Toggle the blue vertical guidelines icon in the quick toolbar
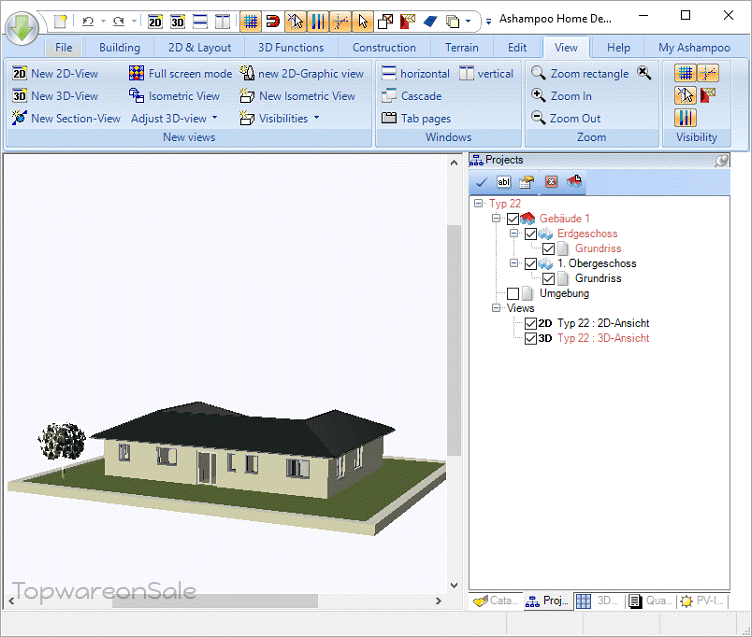 pyautogui.click(x=317, y=22)
